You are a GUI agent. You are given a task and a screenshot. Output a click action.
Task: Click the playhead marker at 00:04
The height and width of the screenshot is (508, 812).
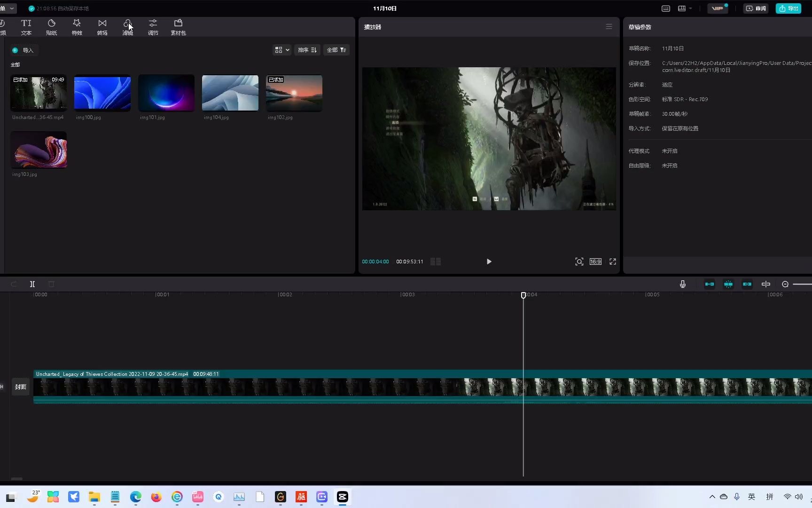point(523,295)
